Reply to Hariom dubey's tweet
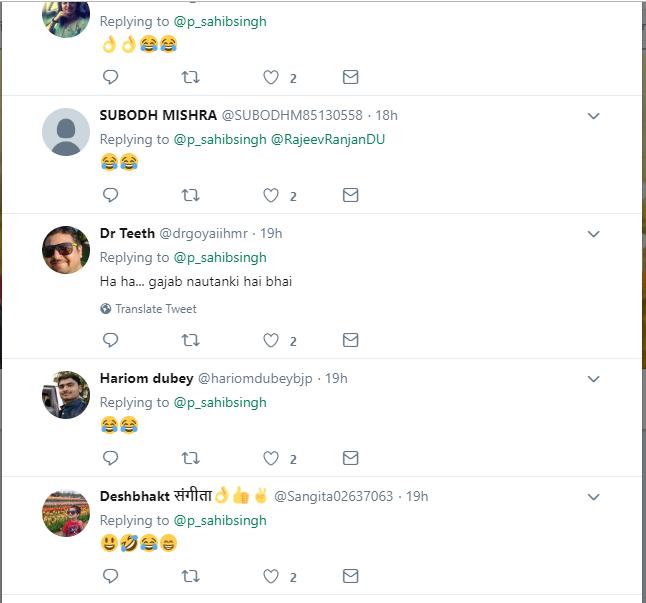 (x=111, y=459)
